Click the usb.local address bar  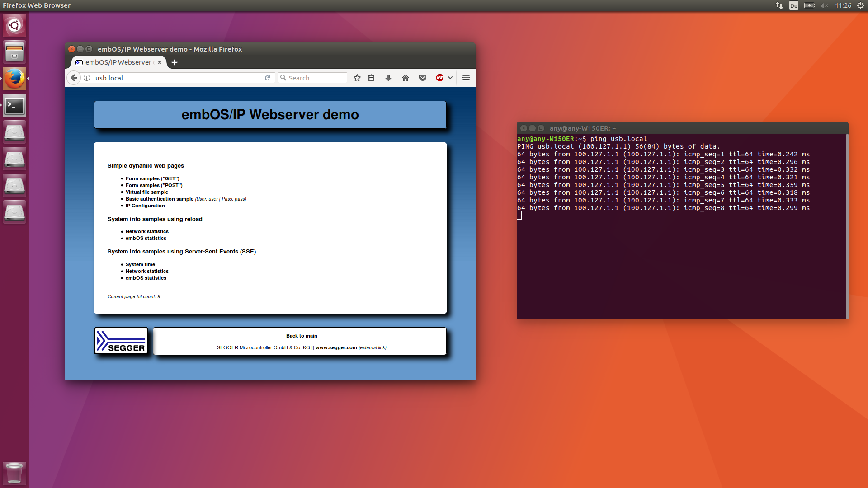click(x=176, y=78)
